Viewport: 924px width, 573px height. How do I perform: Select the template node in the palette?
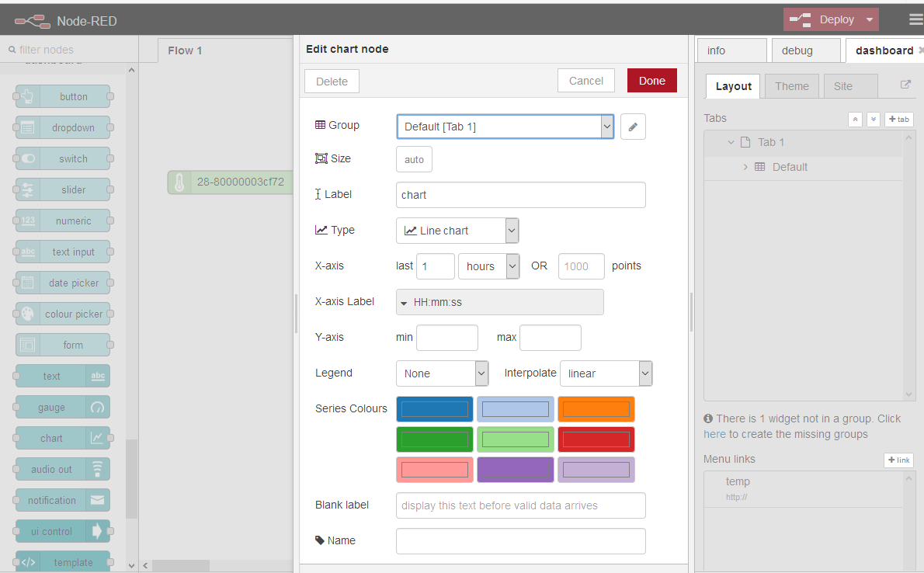pos(63,562)
